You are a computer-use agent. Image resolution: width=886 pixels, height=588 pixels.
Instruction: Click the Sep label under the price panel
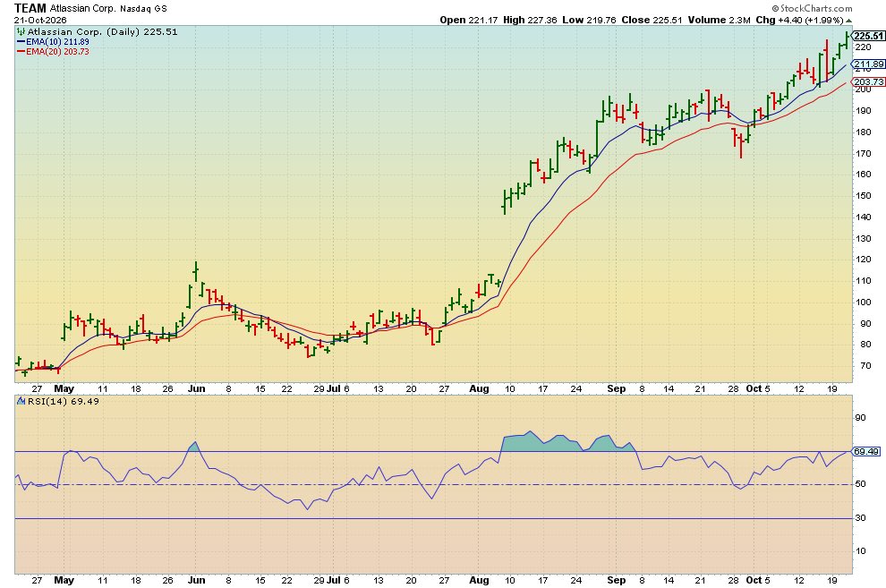pos(617,388)
